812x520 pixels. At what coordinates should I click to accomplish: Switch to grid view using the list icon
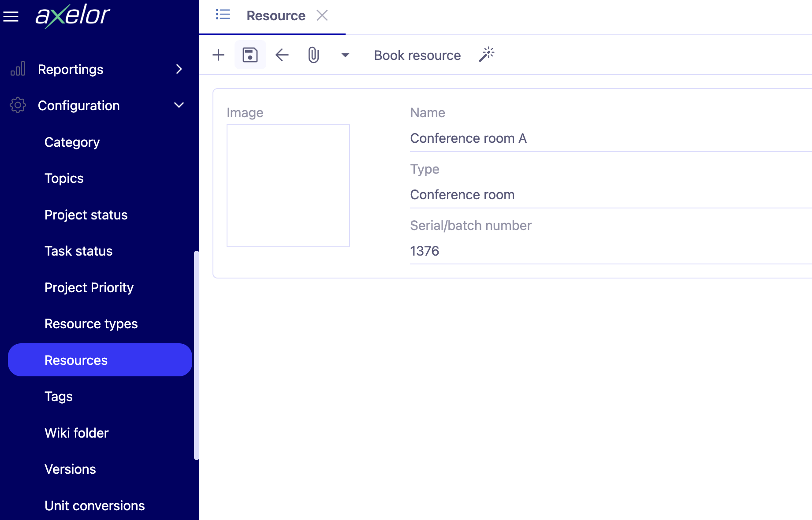point(223,15)
